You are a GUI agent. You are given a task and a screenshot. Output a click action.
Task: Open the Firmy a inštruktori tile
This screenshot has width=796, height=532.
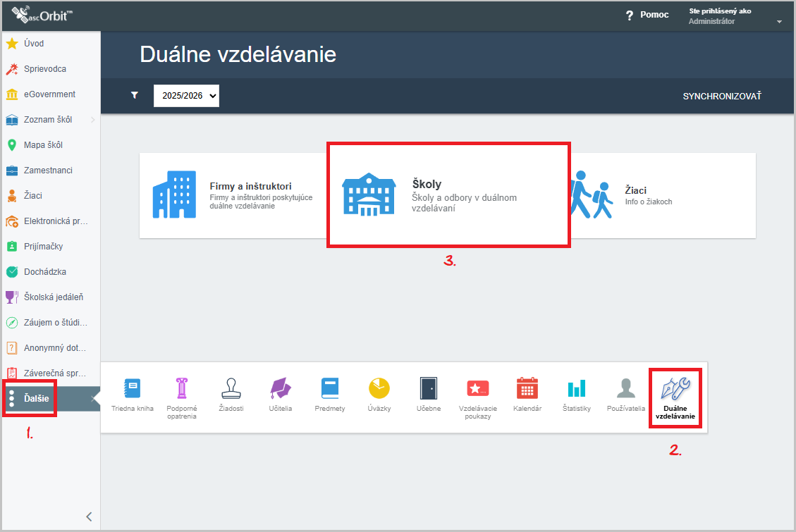[233, 195]
